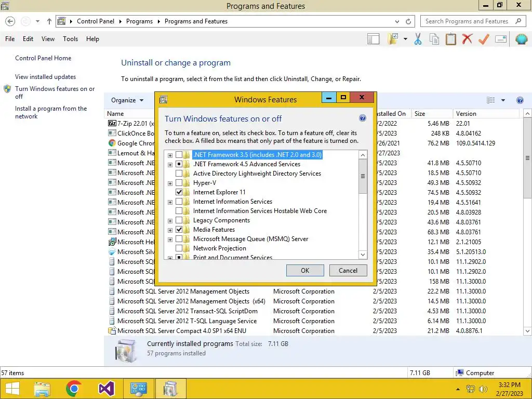Sort the program list by Version column
Screen dimensions: 532x399
[486, 114]
